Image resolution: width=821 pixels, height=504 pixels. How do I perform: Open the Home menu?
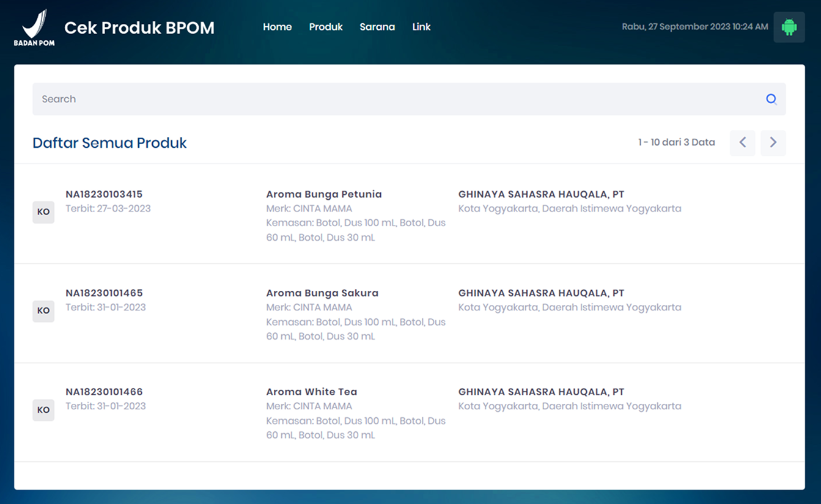coord(278,27)
